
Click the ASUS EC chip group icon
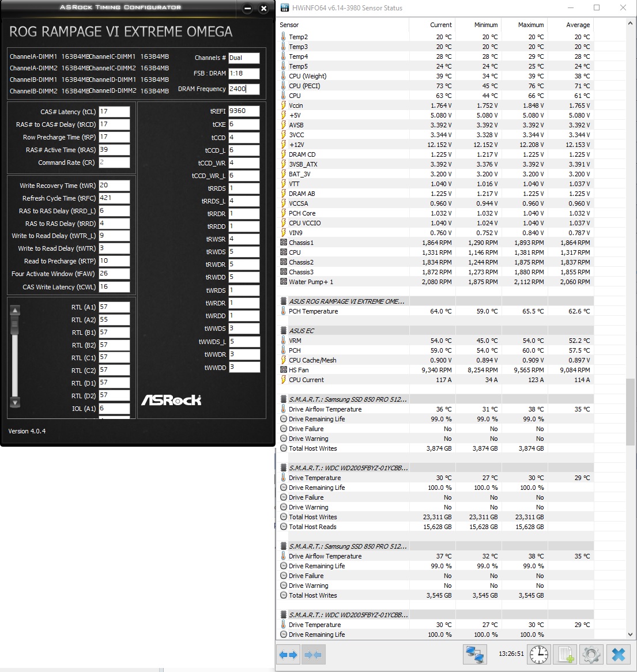[284, 331]
